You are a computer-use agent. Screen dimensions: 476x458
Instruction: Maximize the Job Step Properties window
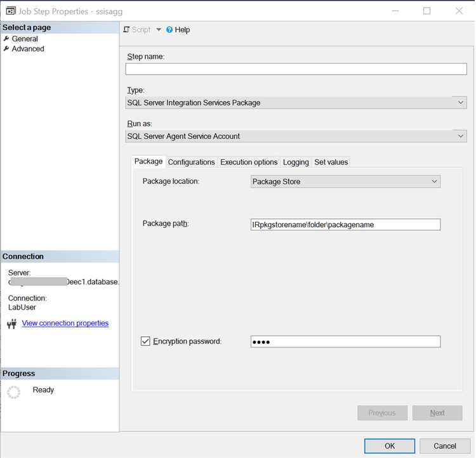[427, 11]
